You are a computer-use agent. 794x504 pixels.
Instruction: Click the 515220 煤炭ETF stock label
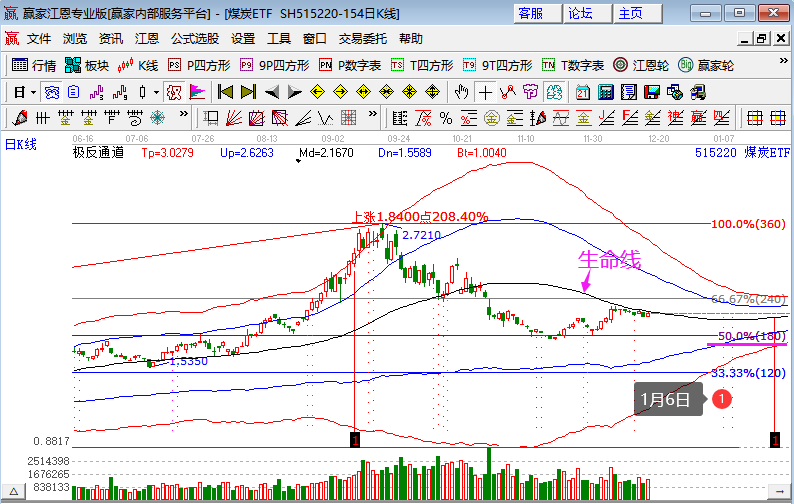pos(742,152)
